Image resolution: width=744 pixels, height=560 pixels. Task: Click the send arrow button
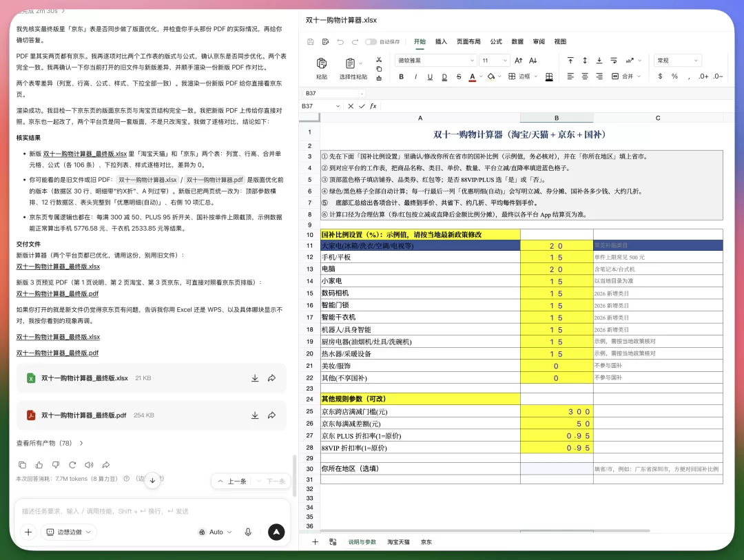click(276, 532)
